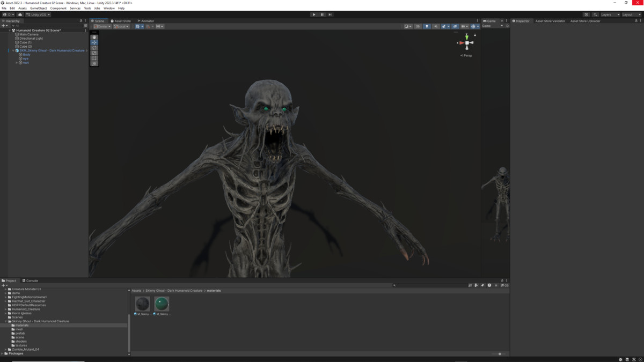Click the Play button
This screenshot has height=362, width=644.
(314, 14)
